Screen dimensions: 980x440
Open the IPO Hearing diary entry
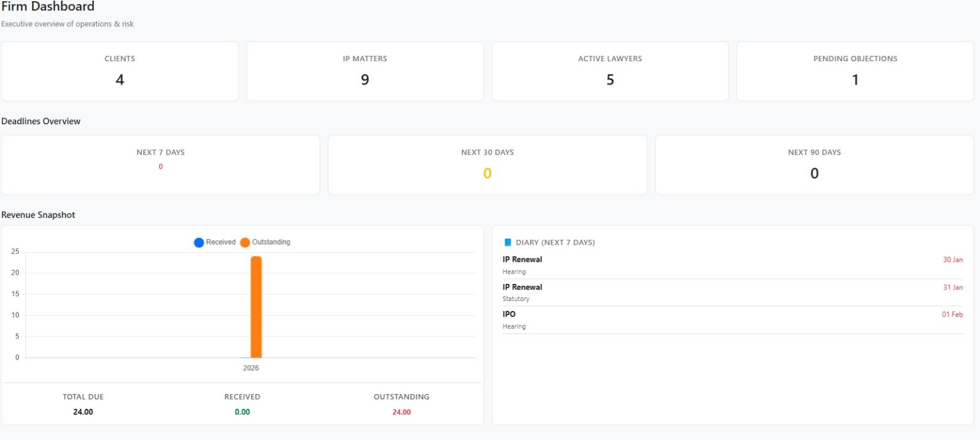[733, 319]
